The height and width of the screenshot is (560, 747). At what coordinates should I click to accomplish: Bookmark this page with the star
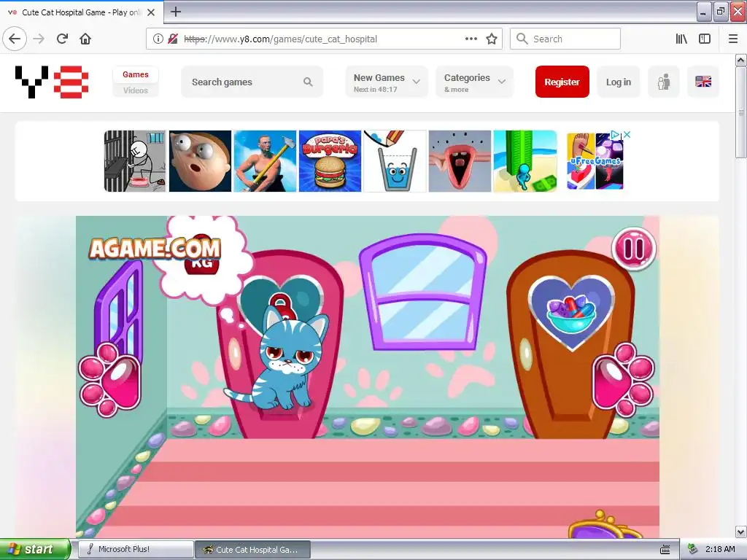pos(492,39)
